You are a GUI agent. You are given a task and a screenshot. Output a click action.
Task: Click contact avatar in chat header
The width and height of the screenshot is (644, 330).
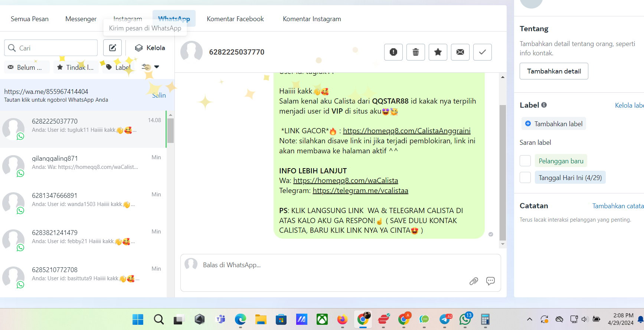[x=192, y=52]
